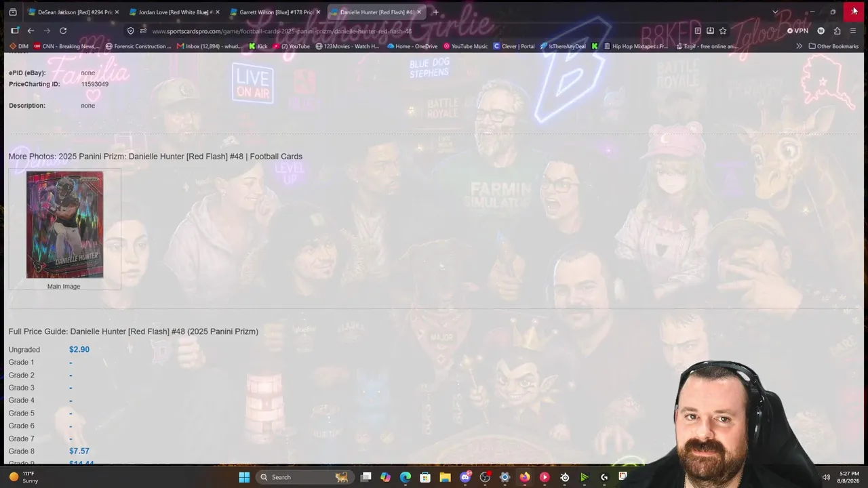Open the 111°F Sunny weather widget
The image size is (868, 488).
click(x=24, y=477)
